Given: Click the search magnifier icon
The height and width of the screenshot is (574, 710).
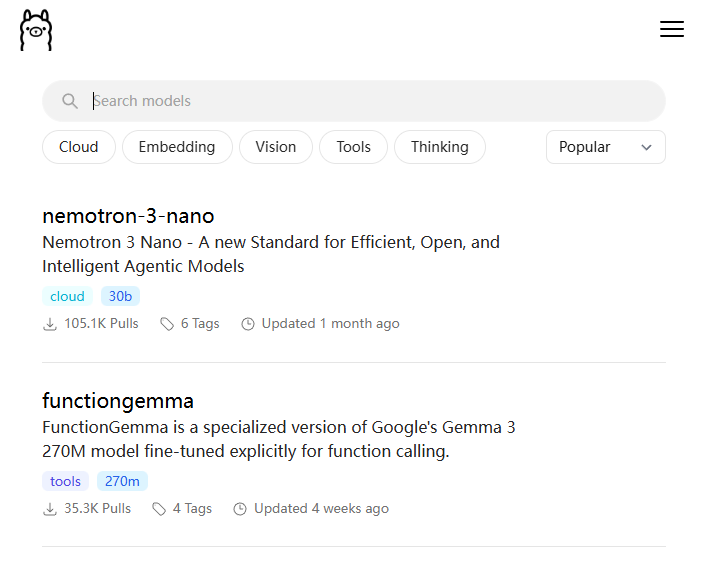Looking at the screenshot, I should [70, 101].
